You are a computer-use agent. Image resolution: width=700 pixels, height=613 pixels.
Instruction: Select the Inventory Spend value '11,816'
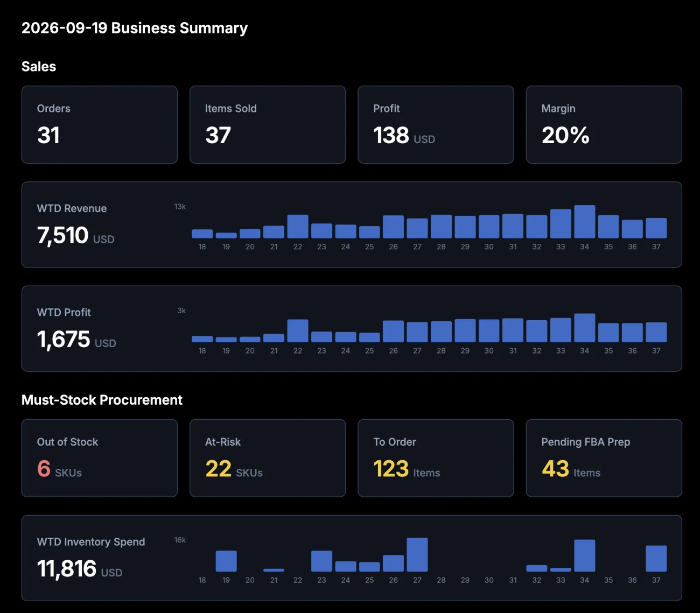[x=67, y=569]
